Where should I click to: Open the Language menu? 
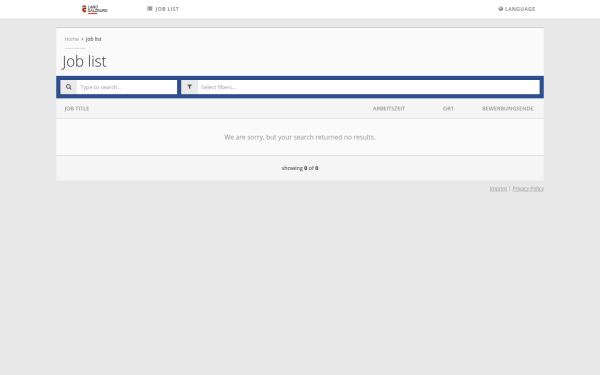(517, 9)
